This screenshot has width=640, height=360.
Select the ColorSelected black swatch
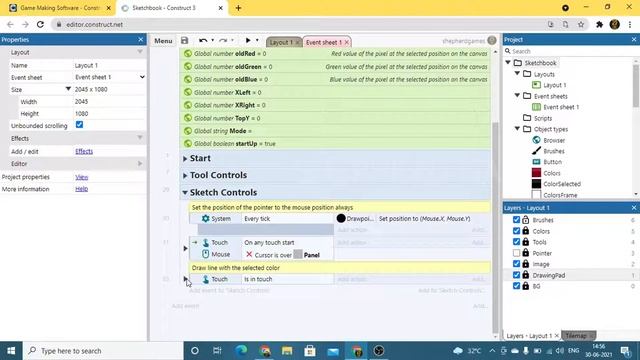pos(536,184)
